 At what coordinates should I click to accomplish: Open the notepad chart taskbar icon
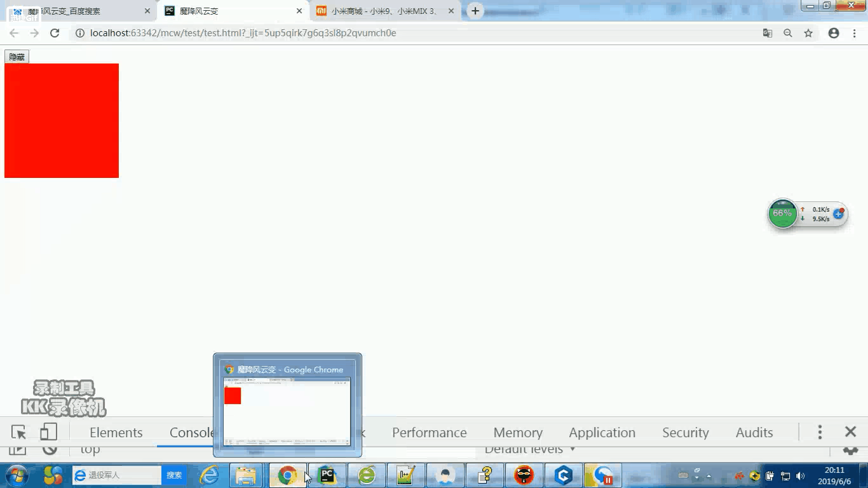point(406,475)
